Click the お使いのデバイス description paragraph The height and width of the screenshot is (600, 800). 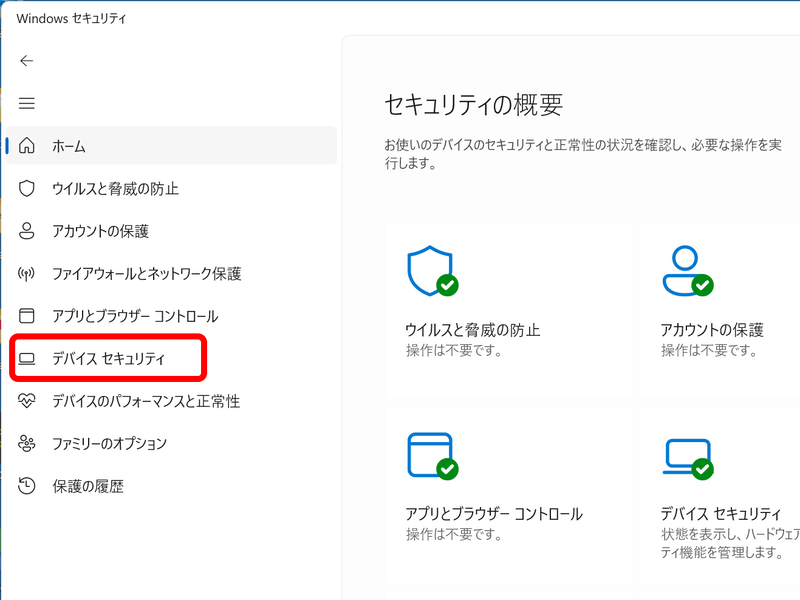point(583,154)
